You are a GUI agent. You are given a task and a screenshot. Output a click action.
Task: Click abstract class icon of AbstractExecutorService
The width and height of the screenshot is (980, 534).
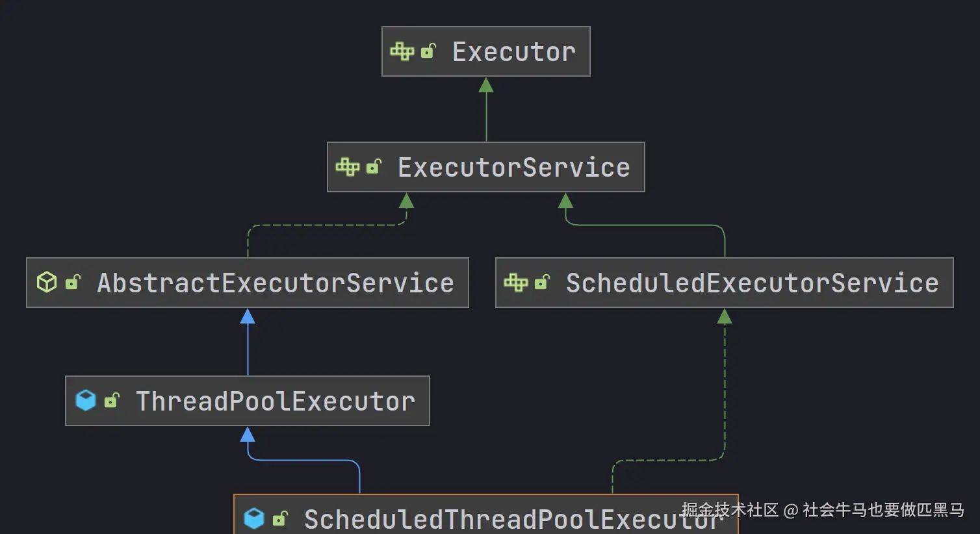[x=47, y=283]
